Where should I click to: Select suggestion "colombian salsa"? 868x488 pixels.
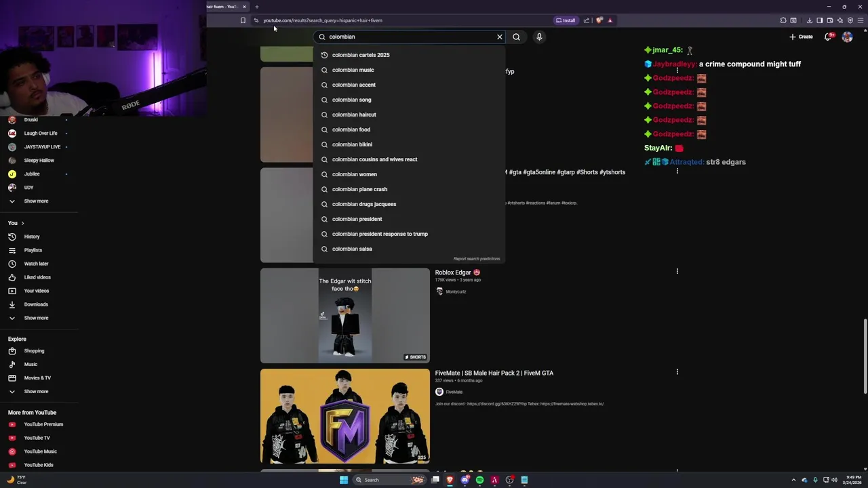pyautogui.click(x=409, y=249)
